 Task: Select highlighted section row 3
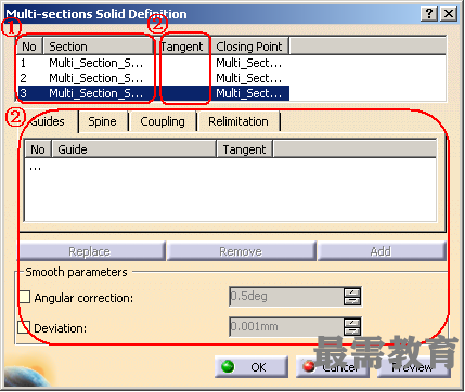click(x=153, y=93)
